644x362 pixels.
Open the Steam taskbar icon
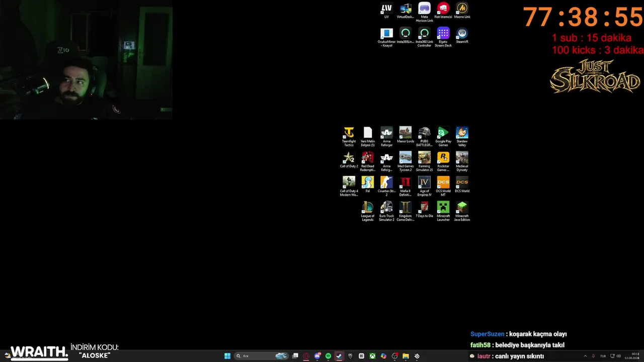(339, 356)
